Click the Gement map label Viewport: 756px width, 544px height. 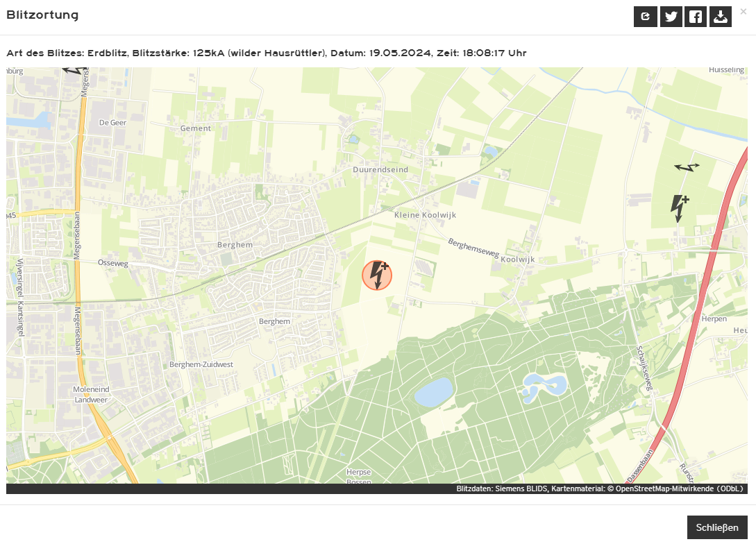pyautogui.click(x=195, y=128)
